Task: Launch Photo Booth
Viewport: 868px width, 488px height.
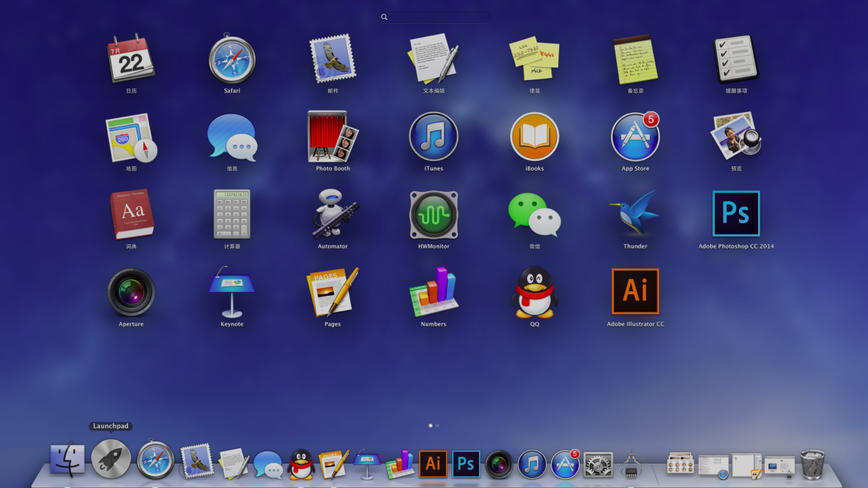Action: [x=333, y=136]
